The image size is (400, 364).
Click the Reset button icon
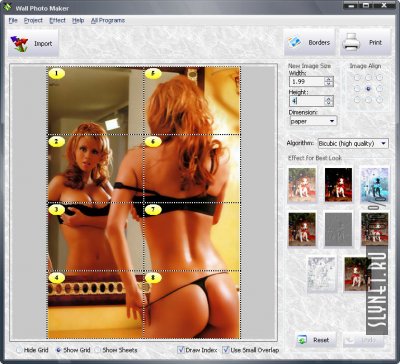pos(303,340)
